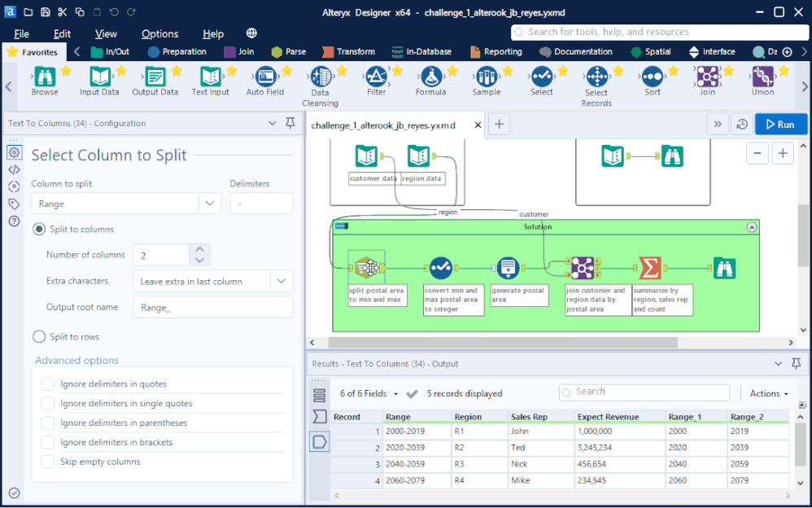Enable Ignore delimiters in parentheses
Screen dimensions: 812x508
click(48, 423)
